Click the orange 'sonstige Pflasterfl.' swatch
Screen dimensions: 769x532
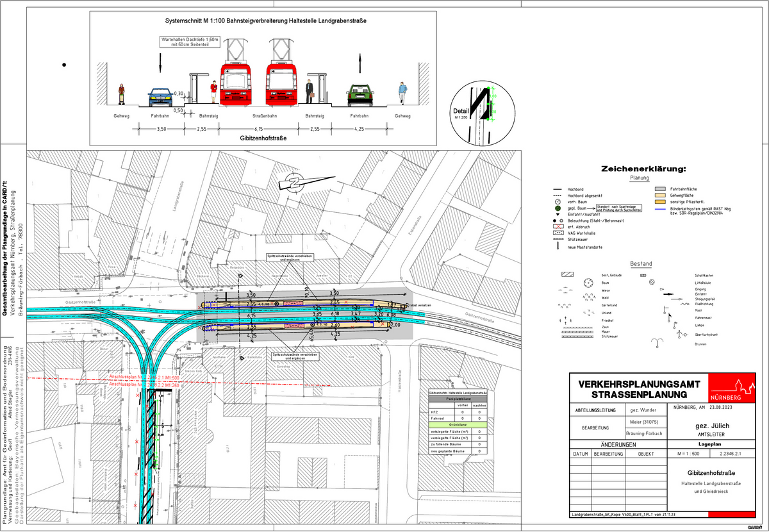pos(660,202)
